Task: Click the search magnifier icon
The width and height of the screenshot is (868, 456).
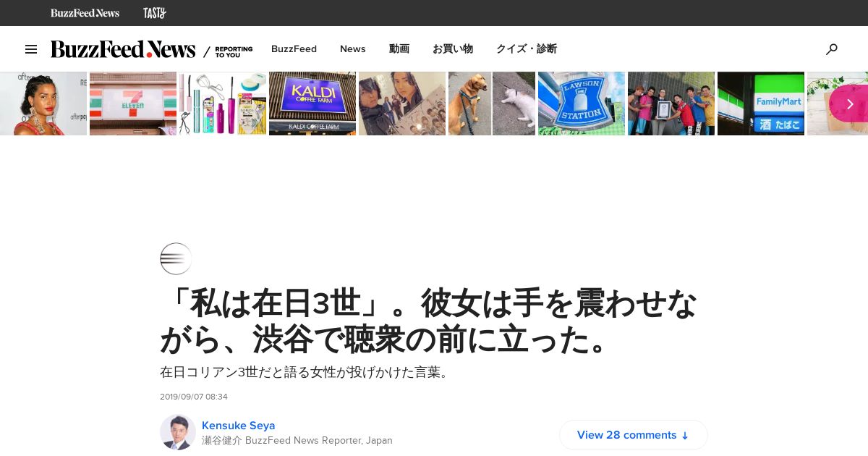Action: pos(832,49)
